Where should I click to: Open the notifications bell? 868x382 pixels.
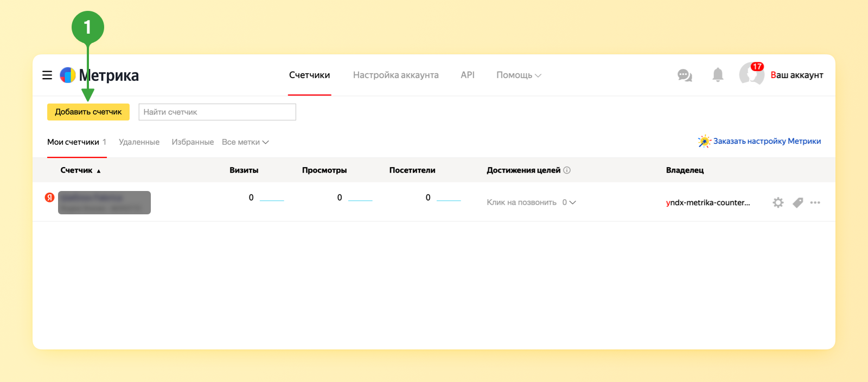[x=718, y=75]
